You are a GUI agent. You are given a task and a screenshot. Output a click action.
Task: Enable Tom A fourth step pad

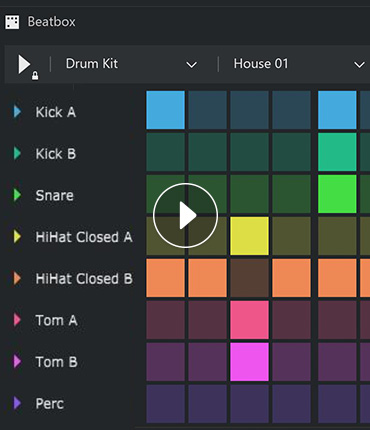point(291,320)
